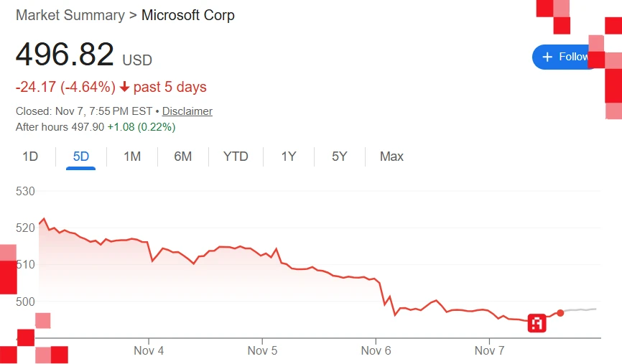Open the Disclaimer link

pos(187,111)
